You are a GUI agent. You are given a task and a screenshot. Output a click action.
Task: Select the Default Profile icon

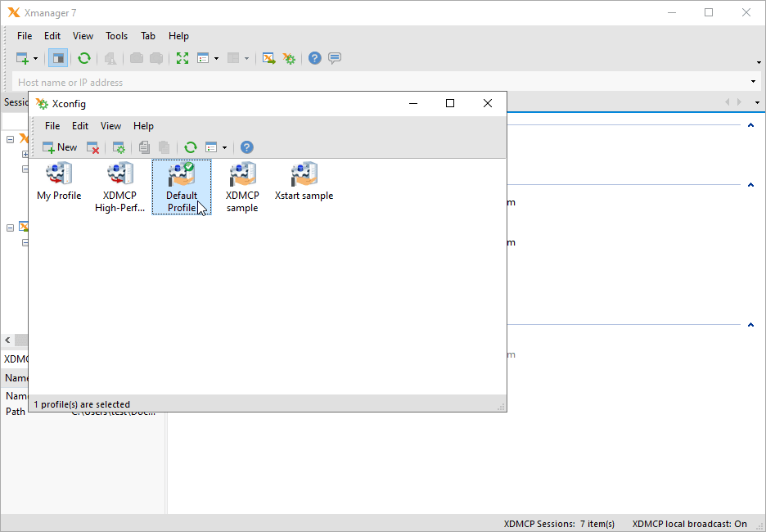click(x=182, y=187)
